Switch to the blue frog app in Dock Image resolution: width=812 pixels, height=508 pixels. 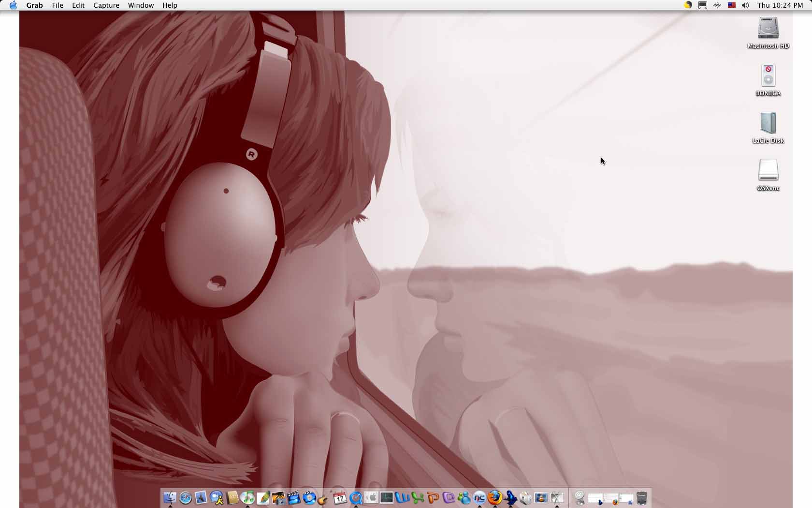pyautogui.click(x=510, y=498)
